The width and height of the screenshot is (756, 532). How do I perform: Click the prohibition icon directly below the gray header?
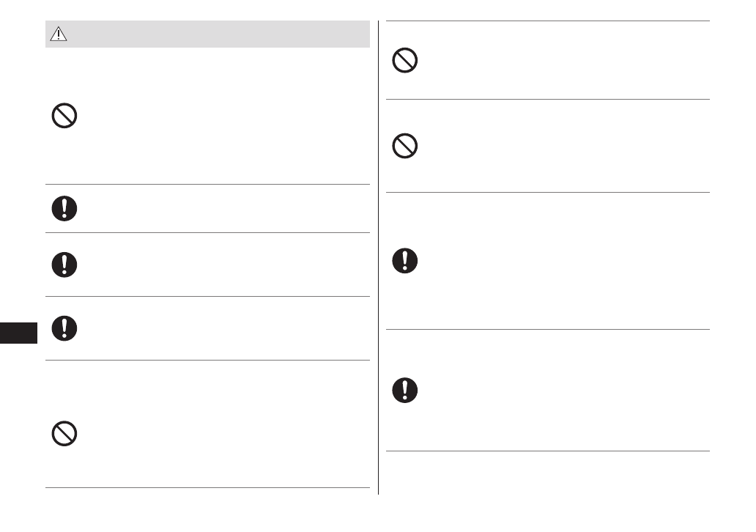click(x=64, y=116)
